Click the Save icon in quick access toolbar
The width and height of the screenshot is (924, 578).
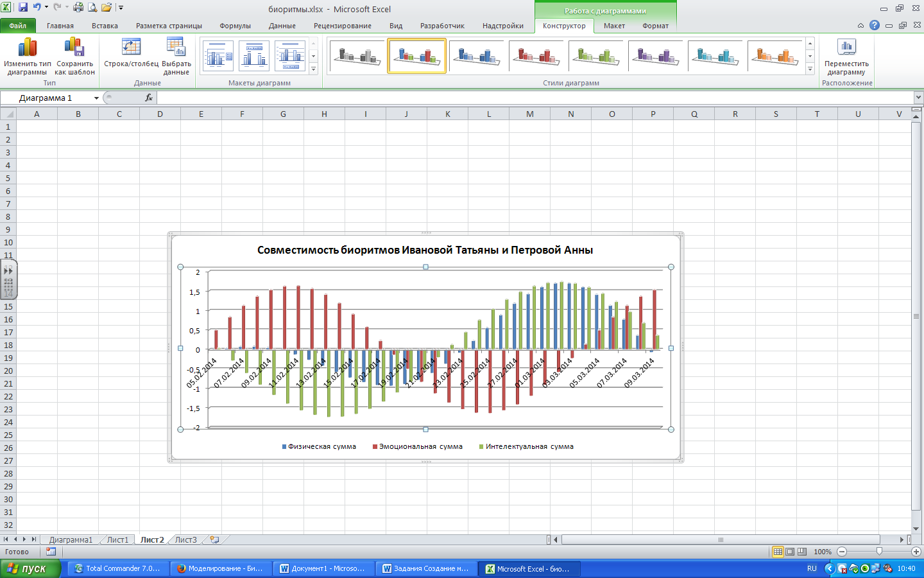click(x=23, y=8)
